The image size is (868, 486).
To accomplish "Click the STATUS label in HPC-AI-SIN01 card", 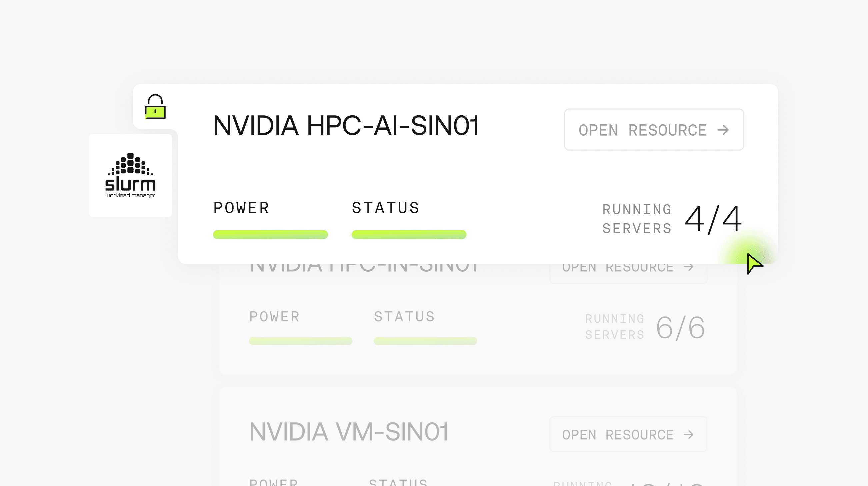I will (385, 208).
